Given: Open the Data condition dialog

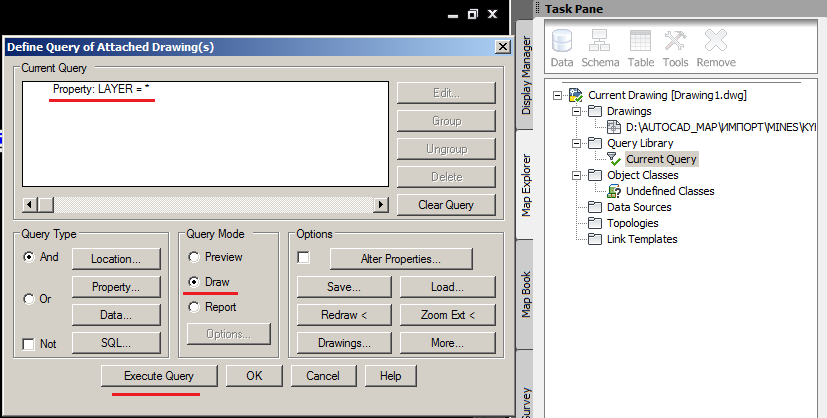Looking at the screenshot, I should [x=116, y=315].
